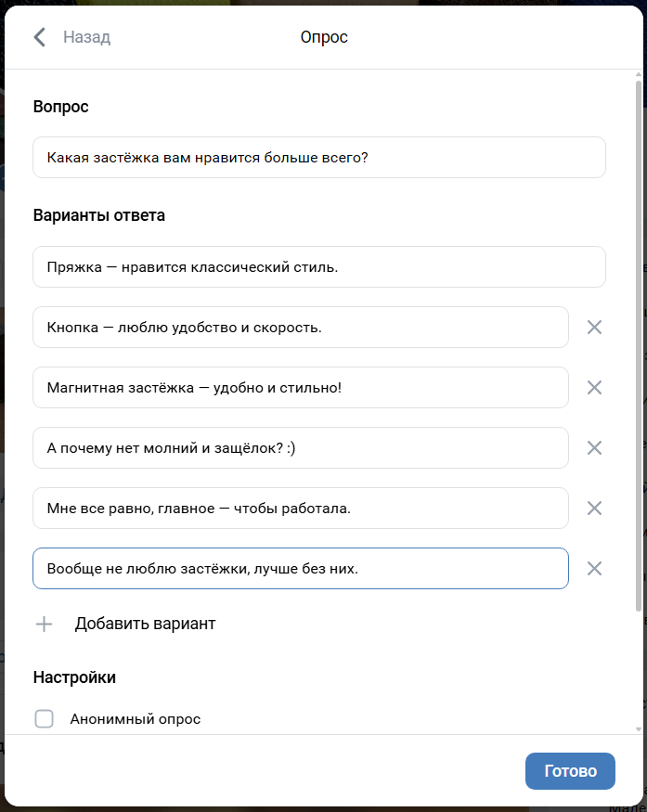Select the 'А почему нет молний' field
The width and height of the screenshot is (647, 812).
300,448
